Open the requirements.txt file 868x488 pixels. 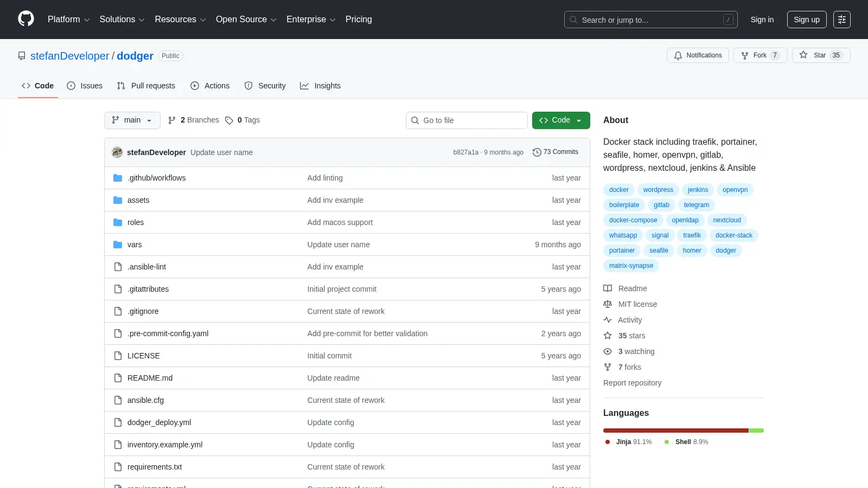click(x=155, y=467)
